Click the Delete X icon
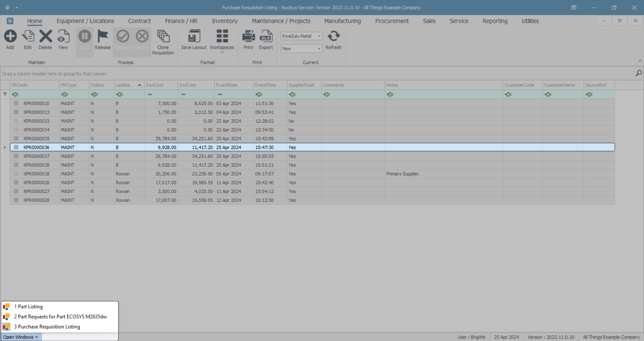The width and height of the screenshot is (644, 341). click(45, 36)
